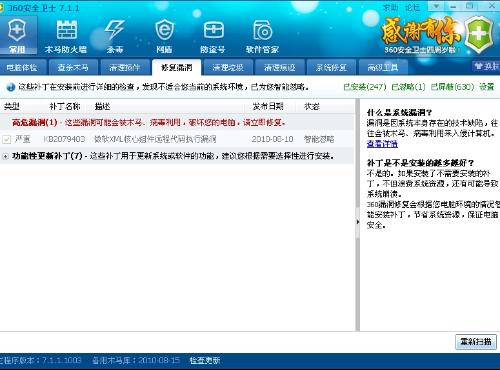Image resolution: width=500 pixels, height=370 pixels.
Task: Open the 常用 shield icon section
Action: [17, 36]
